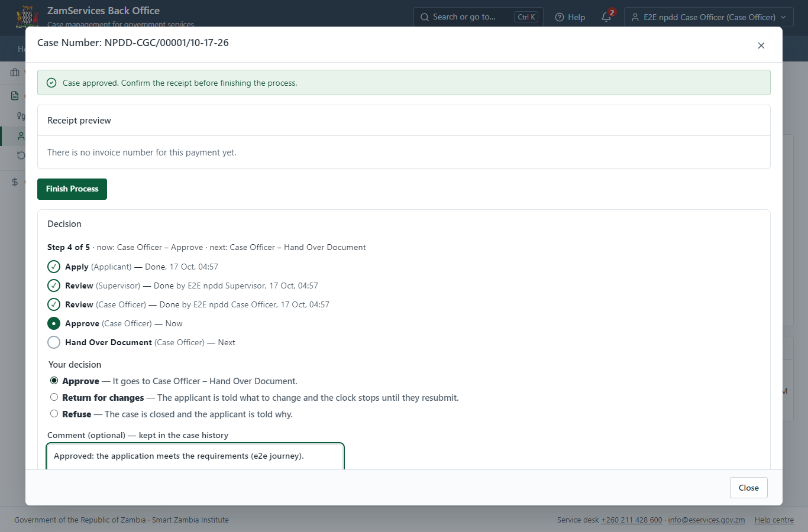This screenshot has height=532, width=808.
Task: Click the ZamServices Back Office title
Action: (104, 11)
